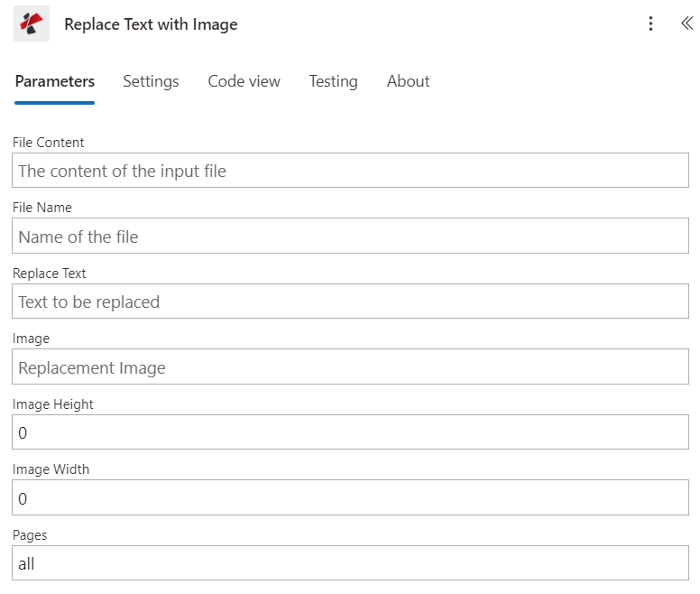The width and height of the screenshot is (700, 594).
Task: Click the Replace Text input box
Action: (x=350, y=302)
